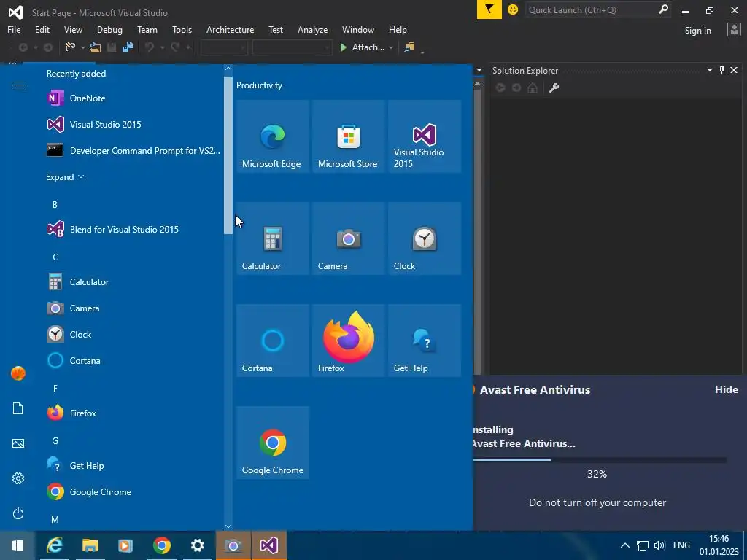This screenshot has height=560, width=747.
Task: Click Find in Files toolbar icon
Action: point(409,47)
